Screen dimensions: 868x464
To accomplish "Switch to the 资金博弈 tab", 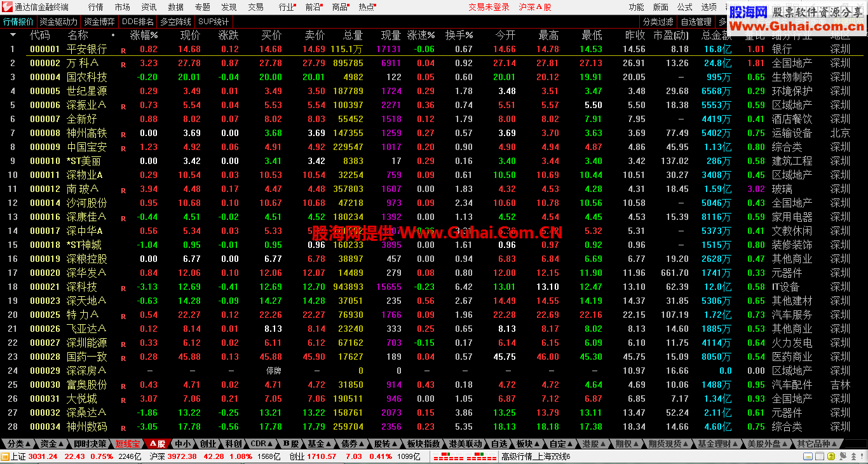I will pyautogui.click(x=99, y=21).
